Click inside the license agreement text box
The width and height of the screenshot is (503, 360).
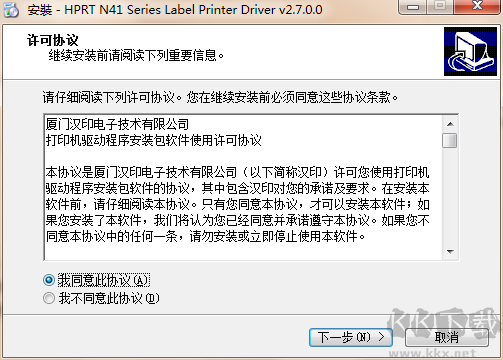(243, 187)
